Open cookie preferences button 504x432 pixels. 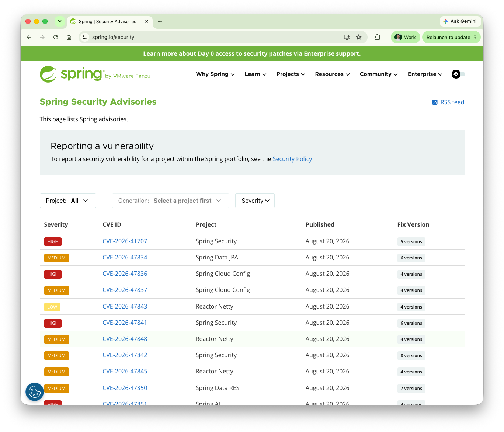(x=35, y=392)
